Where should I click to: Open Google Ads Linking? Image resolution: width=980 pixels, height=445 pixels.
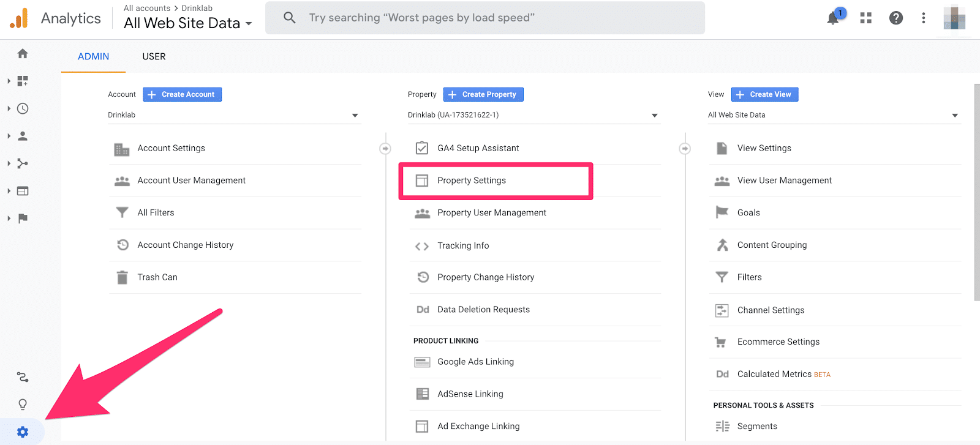click(x=535, y=362)
